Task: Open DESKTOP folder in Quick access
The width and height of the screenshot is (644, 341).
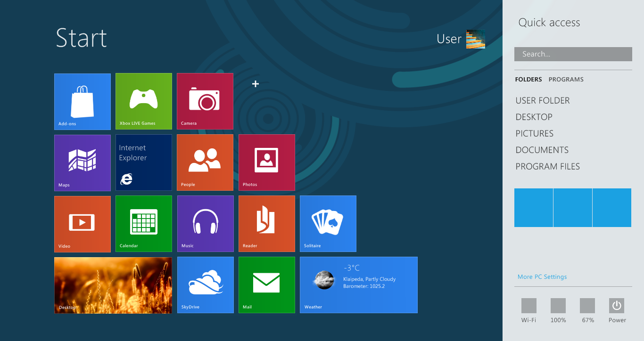Action: pyautogui.click(x=534, y=117)
